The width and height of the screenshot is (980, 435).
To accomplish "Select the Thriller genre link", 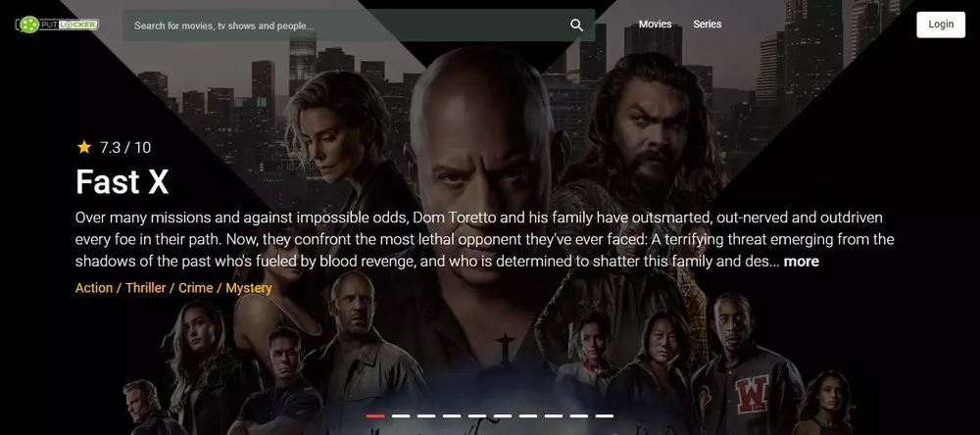I will [x=146, y=288].
